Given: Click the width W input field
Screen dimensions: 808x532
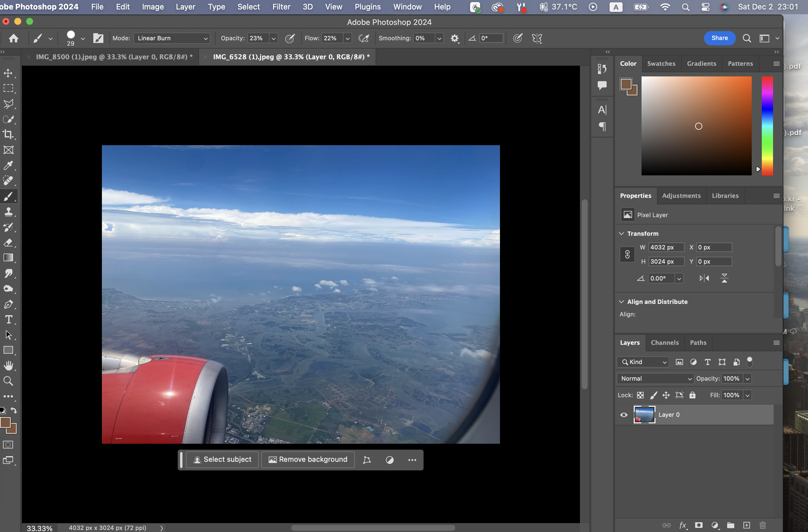Looking at the screenshot, I should [x=666, y=247].
